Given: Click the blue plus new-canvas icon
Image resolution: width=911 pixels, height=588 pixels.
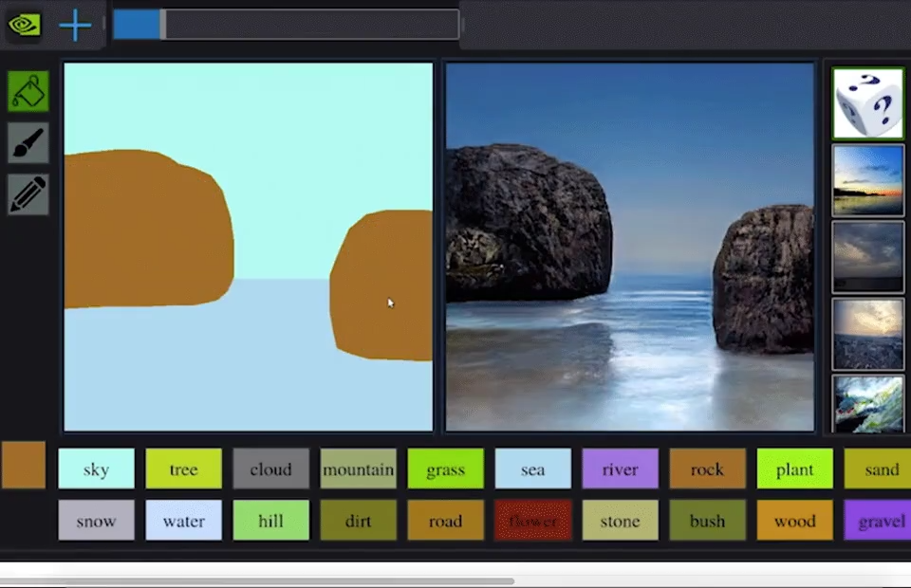Looking at the screenshot, I should coord(75,26).
